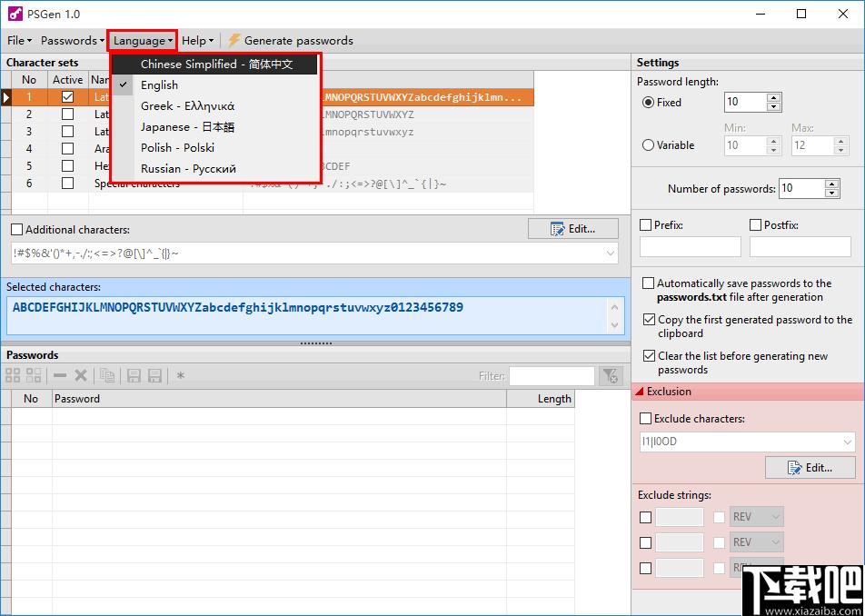Click the first save disk icon
This screenshot has width=865, height=616.
[134, 376]
